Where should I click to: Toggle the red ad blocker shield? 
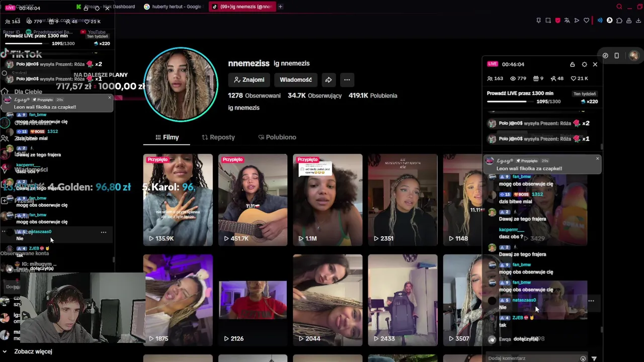point(557,21)
